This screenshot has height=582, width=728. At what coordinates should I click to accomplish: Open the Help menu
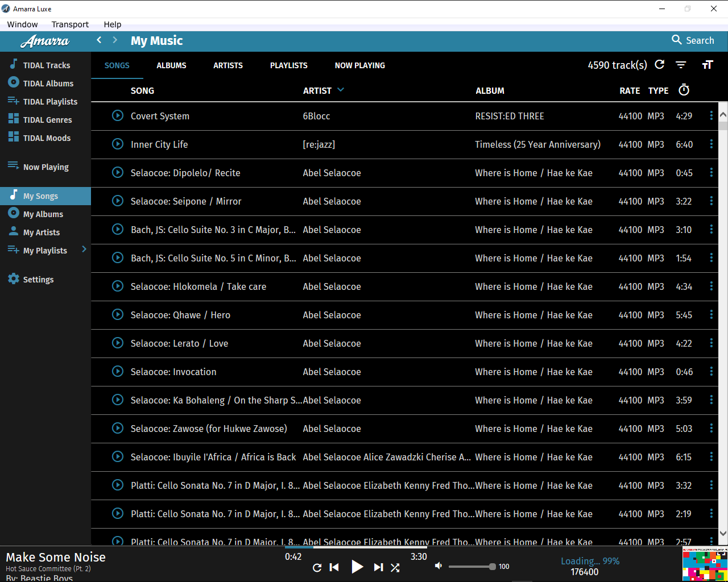point(113,24)
